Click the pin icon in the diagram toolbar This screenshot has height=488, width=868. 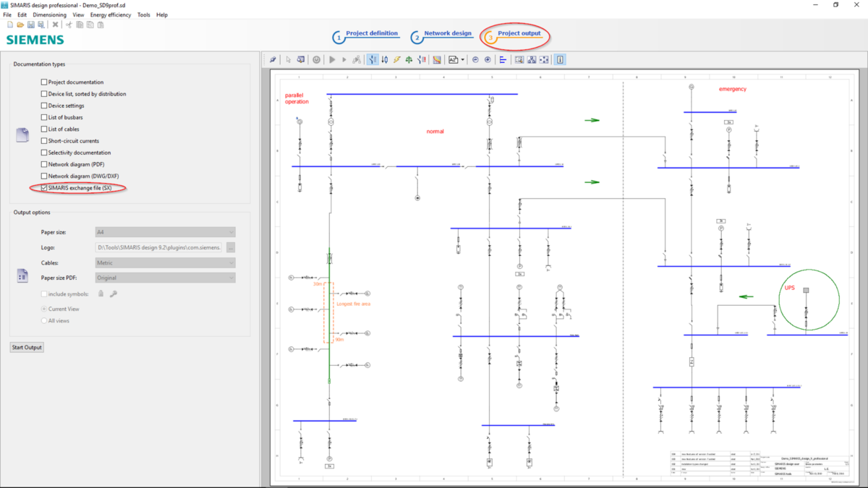pyautogui.click(x=273, y=59)
